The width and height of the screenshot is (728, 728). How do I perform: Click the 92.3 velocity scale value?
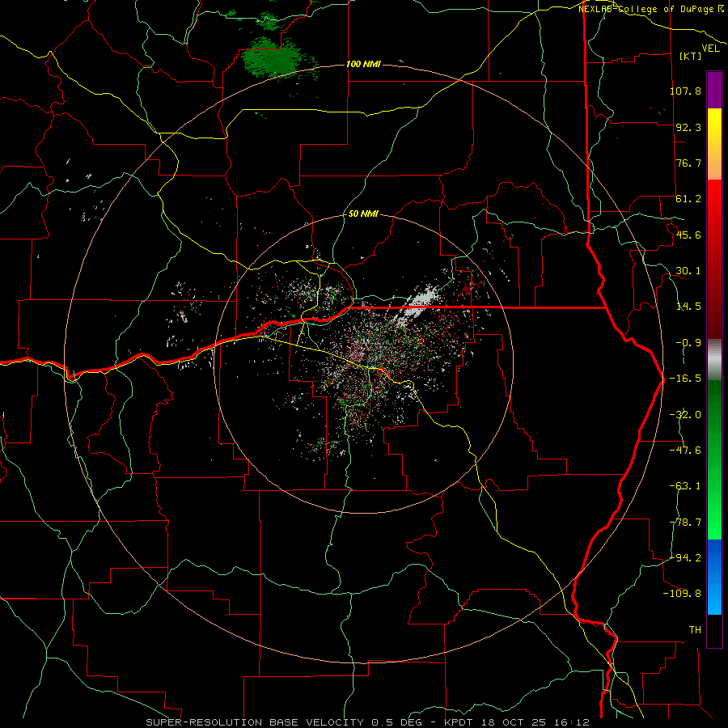coord(688,127)
